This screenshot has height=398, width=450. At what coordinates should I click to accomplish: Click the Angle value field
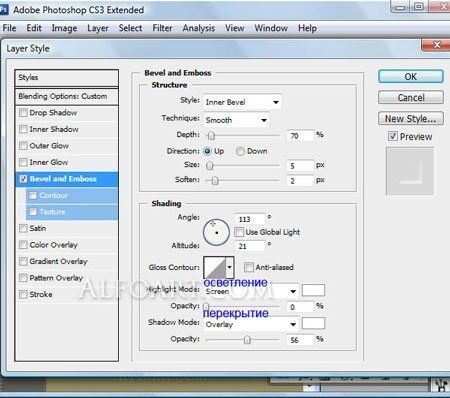pos(250,219)
